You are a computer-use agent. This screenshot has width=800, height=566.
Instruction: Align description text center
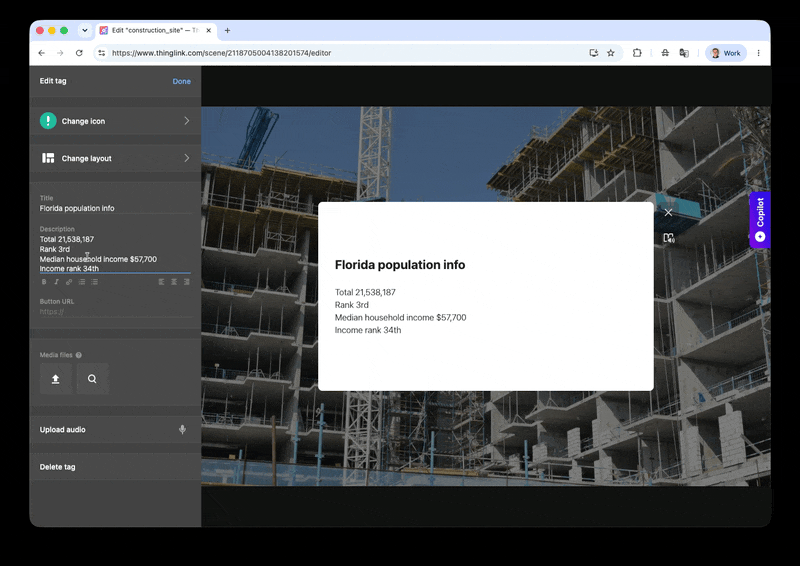[x=174, y=282]
